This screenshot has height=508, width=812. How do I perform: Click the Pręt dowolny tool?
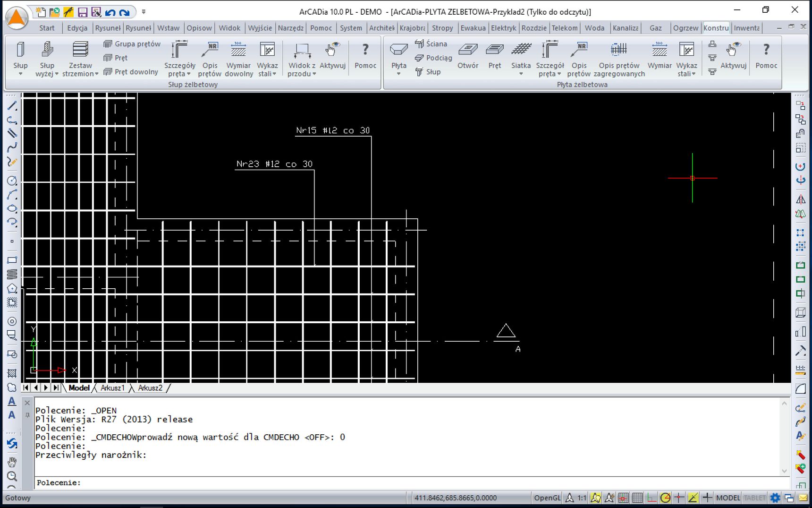coord(131,72)
